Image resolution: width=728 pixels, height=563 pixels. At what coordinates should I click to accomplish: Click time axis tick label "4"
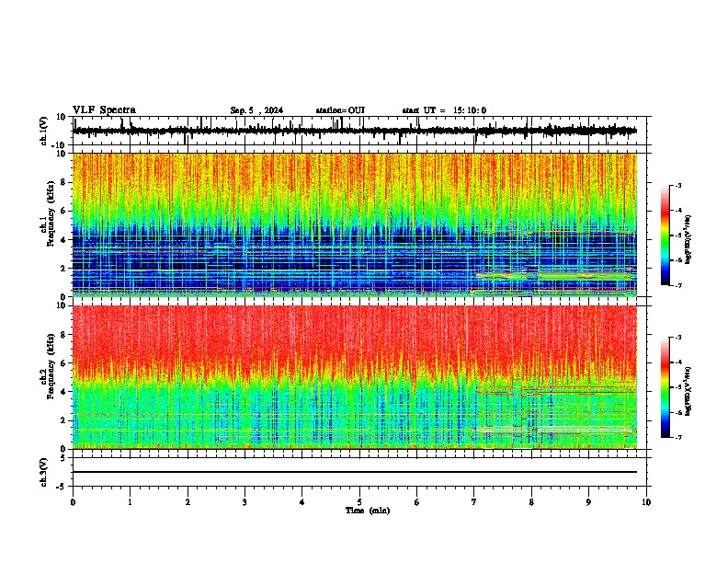coord(302,502)
